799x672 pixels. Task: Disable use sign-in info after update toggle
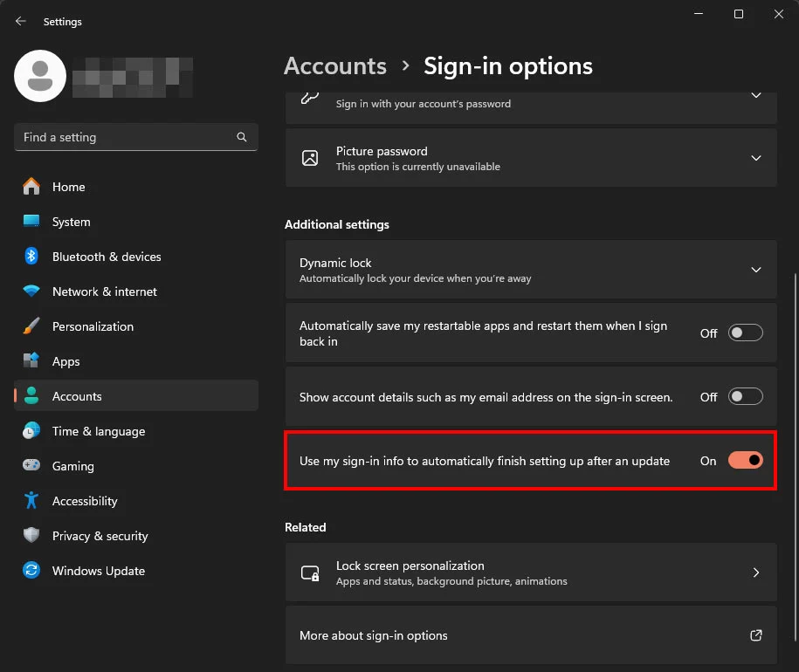(745, 461)
